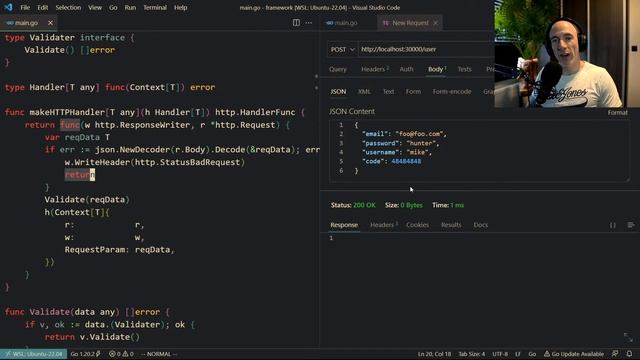Click UTF-8 encoding in status bar
The height and width of the screenshot is (360, 640).
[x=500, y=354]
